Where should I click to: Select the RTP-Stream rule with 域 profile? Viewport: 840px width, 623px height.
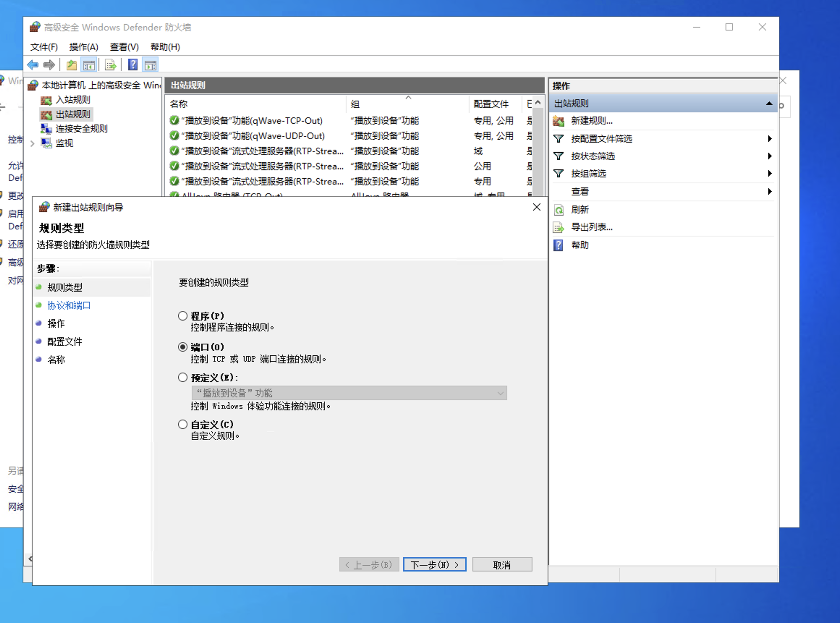pyautogui.click(x=262, y=151)
